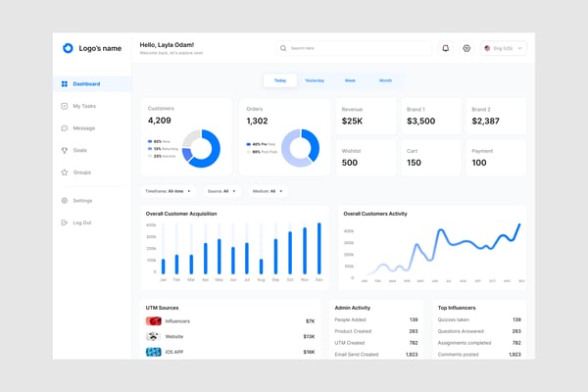Click the Settings gear icon in sidebar
Image resolution: width=588 pixels, height=392 pixels.
[65, 201]
